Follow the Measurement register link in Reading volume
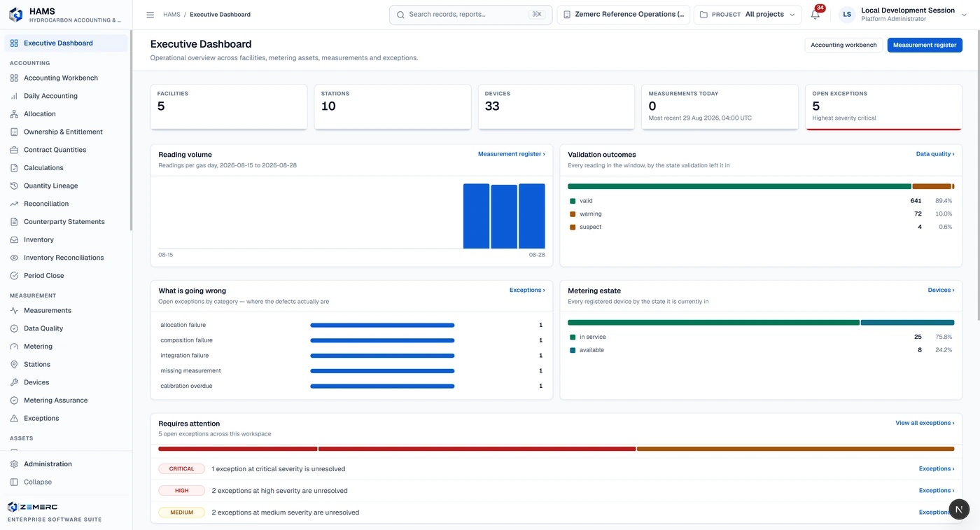Screen dimensions: 980x530 (512, 154)
